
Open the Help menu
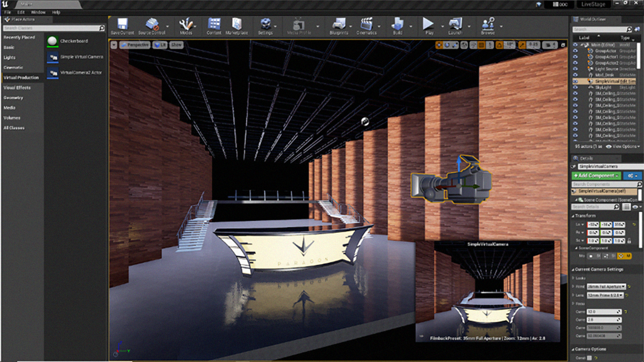click(x=56, y=12)
